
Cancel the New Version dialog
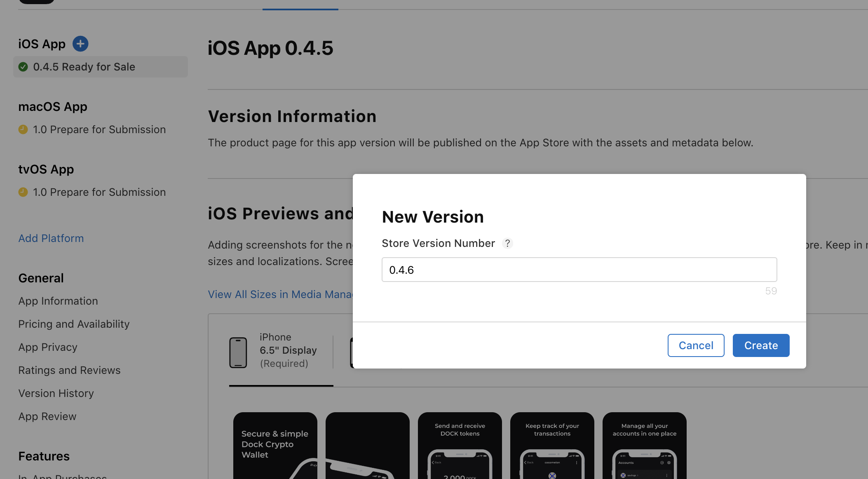[696, 345]
